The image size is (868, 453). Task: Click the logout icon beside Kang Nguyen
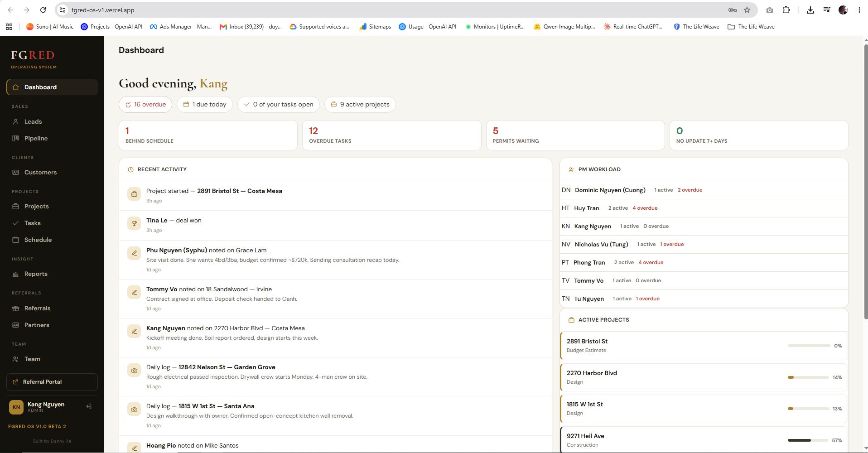click(89, 406)
